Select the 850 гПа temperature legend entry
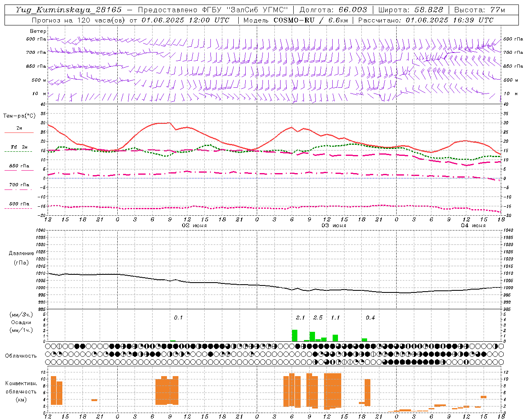The height and width of the screenshot is (420, 525). pyautogui.click(x=19, y=166)
